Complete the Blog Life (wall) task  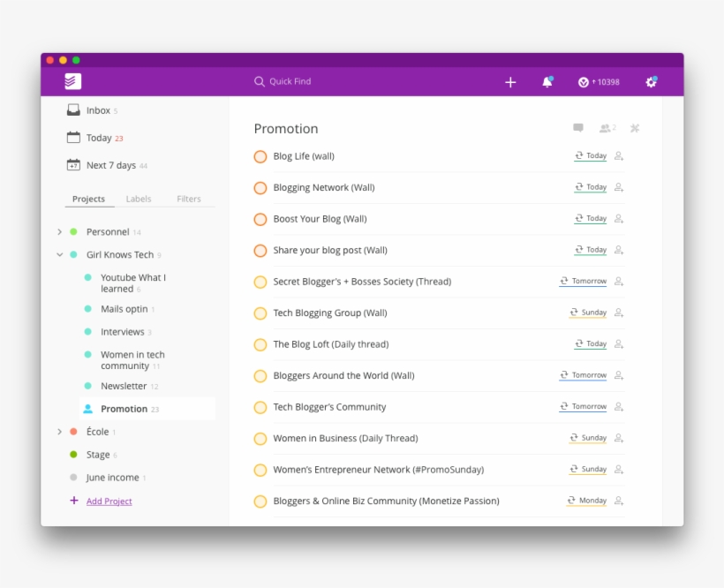click(260, 155)
